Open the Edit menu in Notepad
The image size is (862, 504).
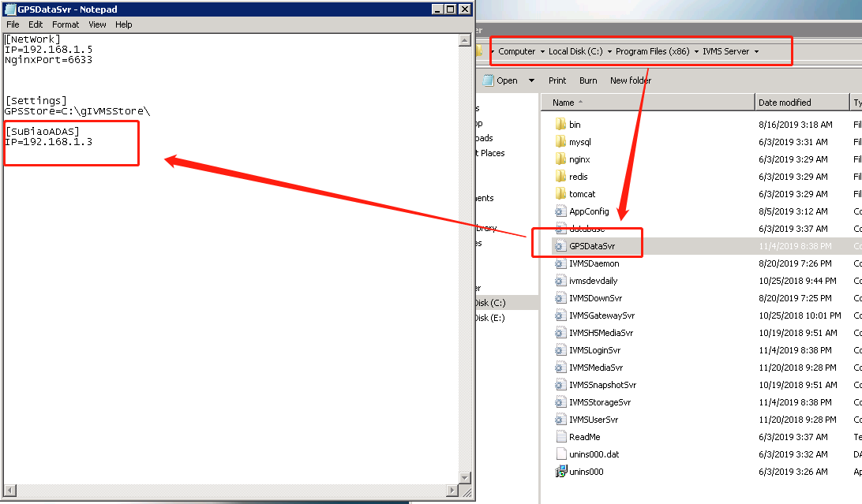coord(36,24)
